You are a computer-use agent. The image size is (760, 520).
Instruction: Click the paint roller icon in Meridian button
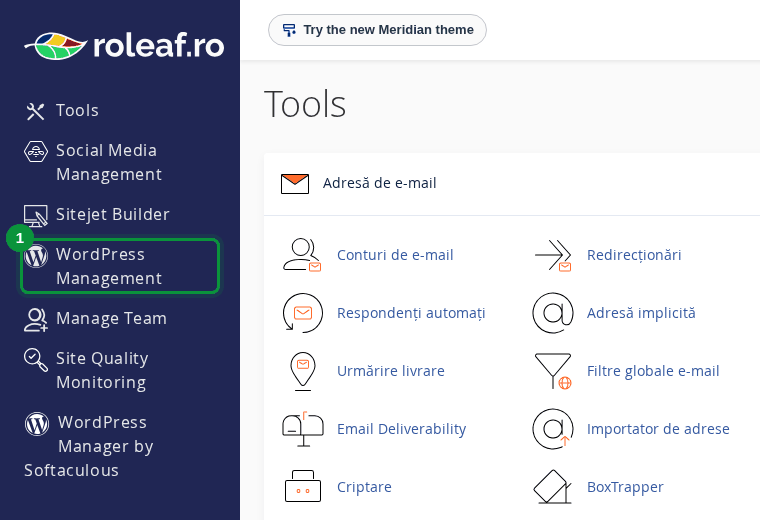[289, 30]
